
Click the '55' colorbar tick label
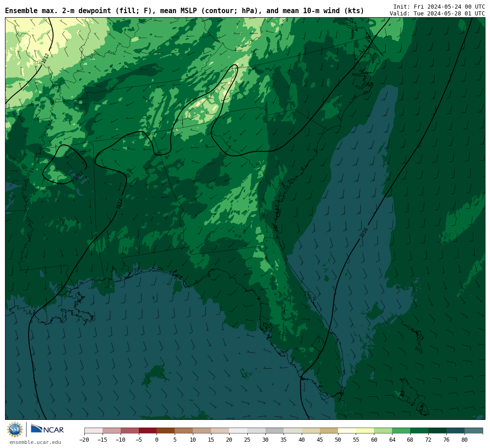click(356, 440)
